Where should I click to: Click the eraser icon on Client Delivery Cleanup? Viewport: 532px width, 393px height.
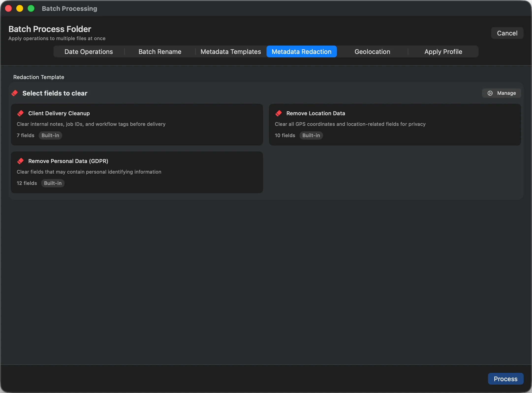coord(20,113)
